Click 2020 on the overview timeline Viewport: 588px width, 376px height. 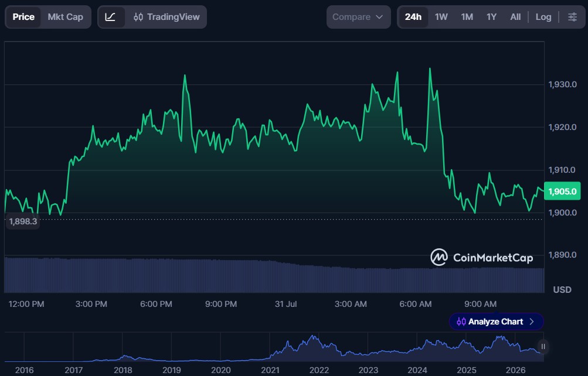pos(221,370)
